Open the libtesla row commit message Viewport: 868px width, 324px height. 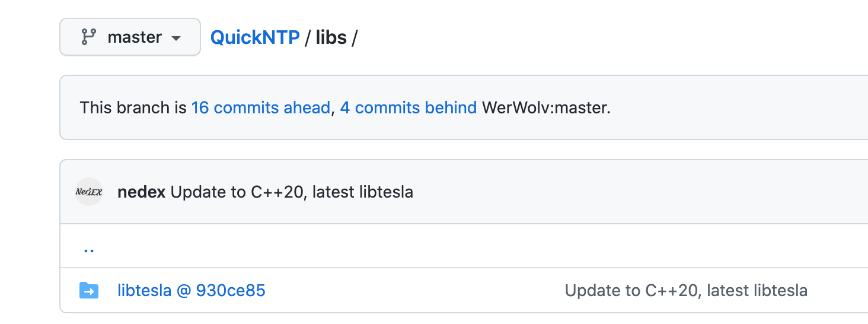point(686,290)
